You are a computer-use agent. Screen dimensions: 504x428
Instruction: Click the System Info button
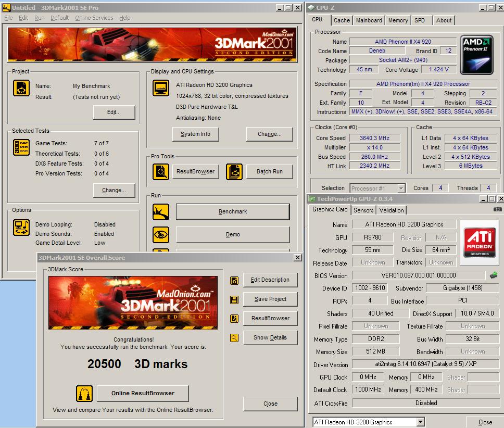click(x=195, y=134)
